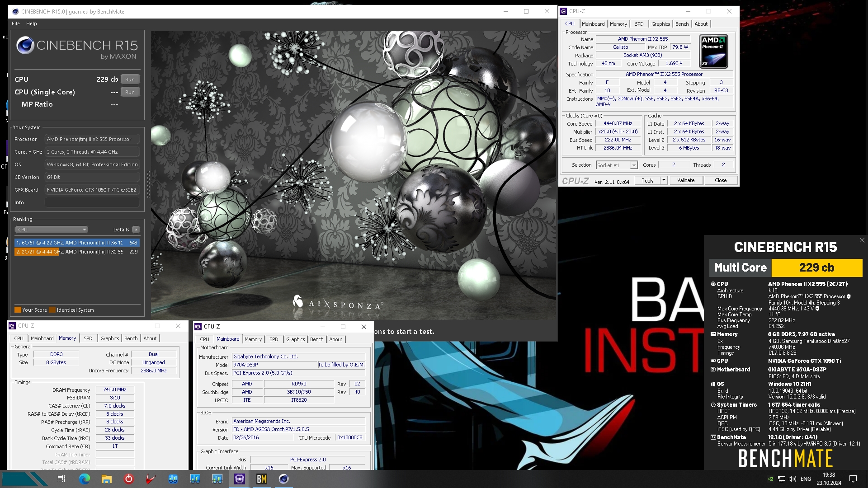Click the Validate button in CPU-Z
The width and height of the screenshot is (868, 488).
click(685, 180)
